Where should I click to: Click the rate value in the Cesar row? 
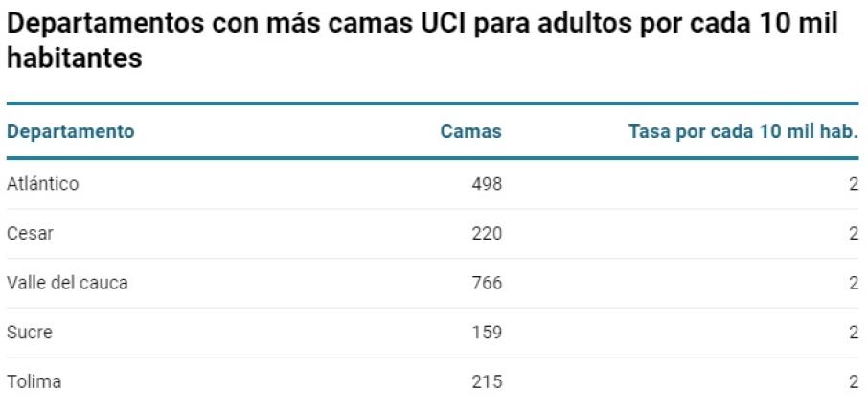853,233
